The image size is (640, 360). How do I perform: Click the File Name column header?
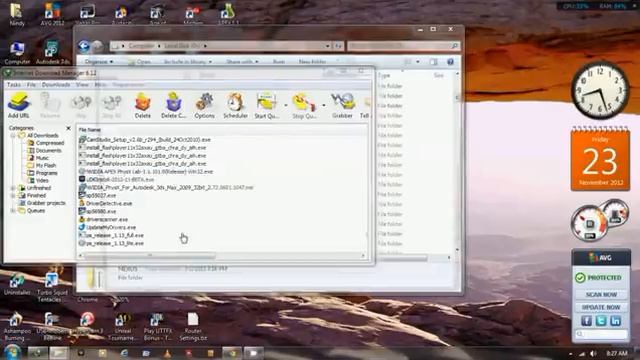(x=89, y=130)
